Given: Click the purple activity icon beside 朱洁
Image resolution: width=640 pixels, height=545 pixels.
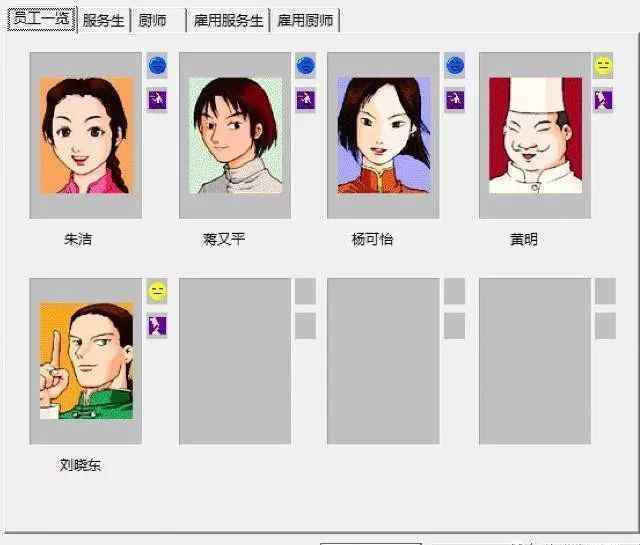Looking at the screenshot, I should [157, 99].
